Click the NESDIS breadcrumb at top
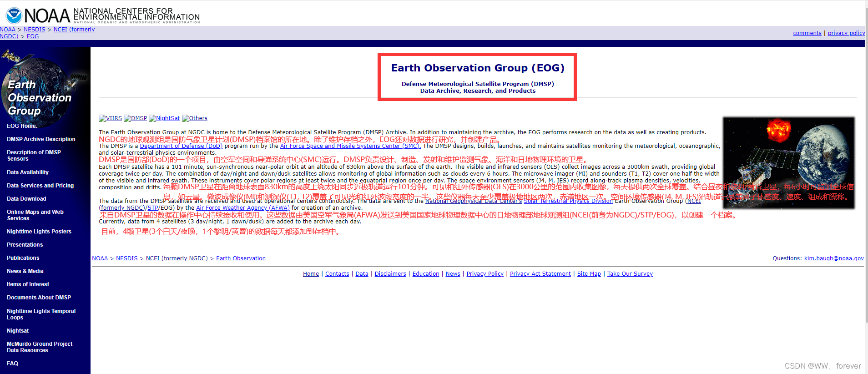Viewport: 868px width, 374px height. 35,30
